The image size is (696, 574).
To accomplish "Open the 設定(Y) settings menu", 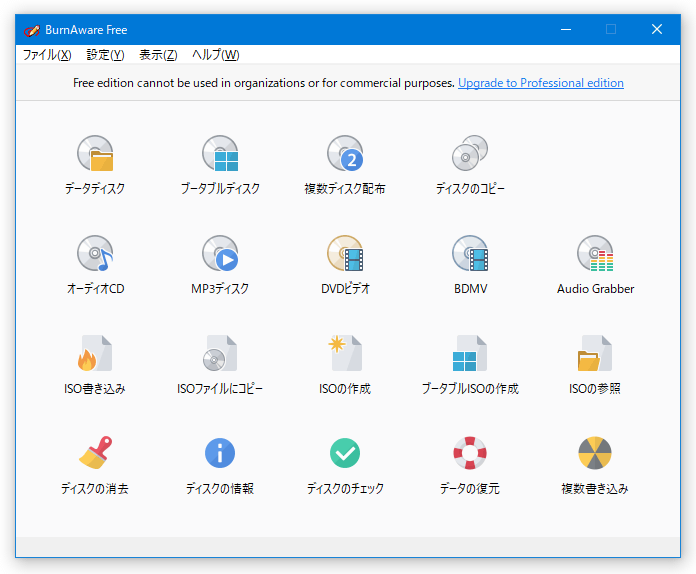I will (105, 55).
